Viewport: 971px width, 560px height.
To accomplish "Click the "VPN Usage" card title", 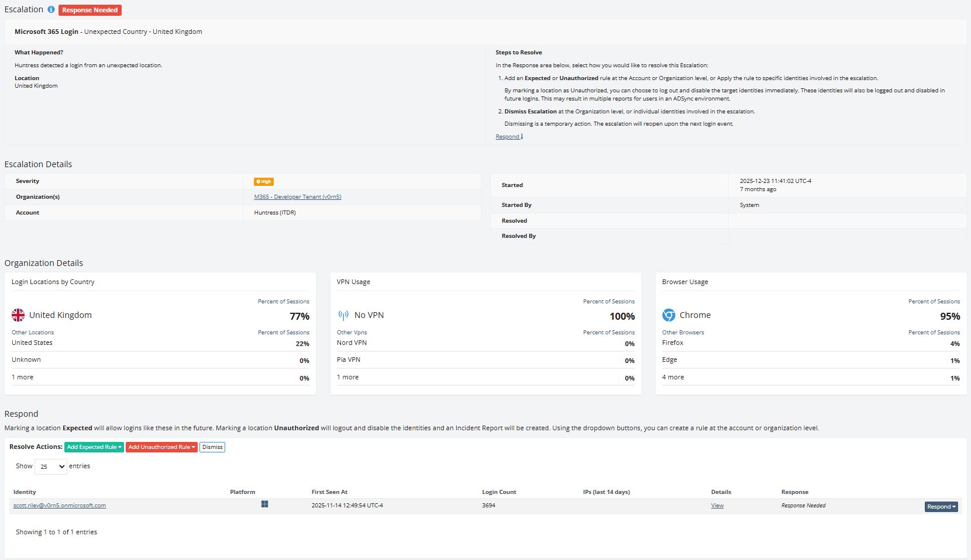I will point(353,282).
